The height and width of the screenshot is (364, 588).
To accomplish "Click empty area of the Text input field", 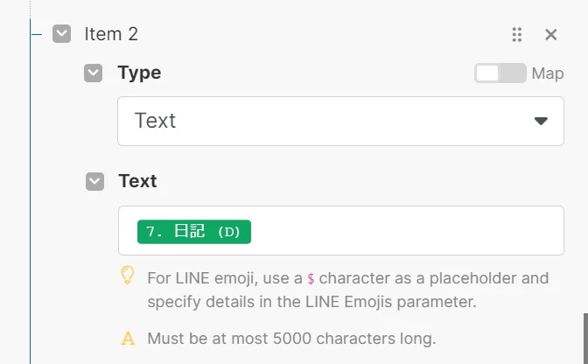I will click(405, 230).
